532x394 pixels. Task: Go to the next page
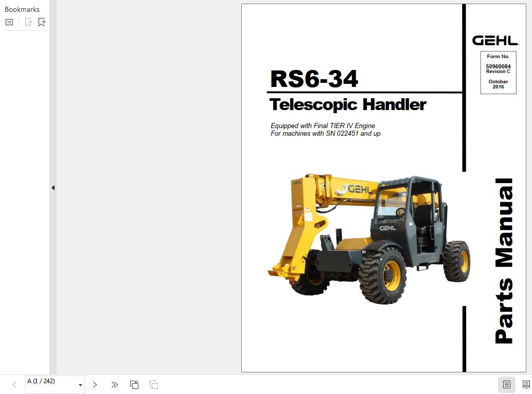95,385
